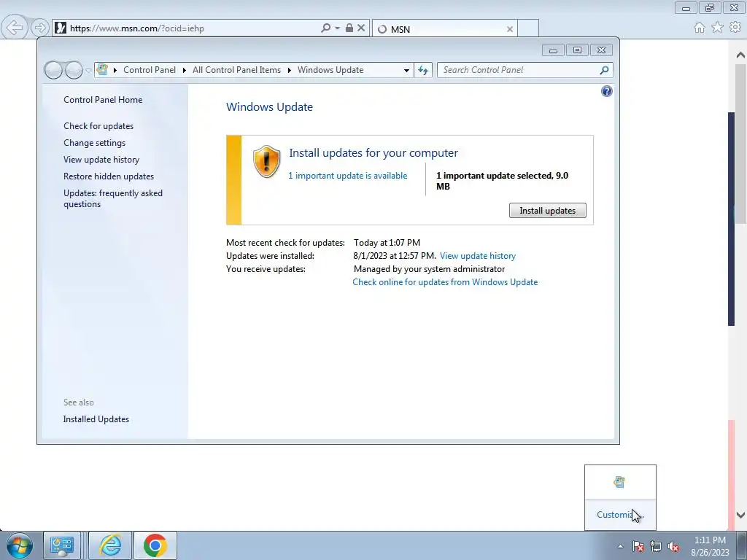This screenshot has width=747, height=560.
Task: Open Installed Updates link
Action: click(96, 419)
